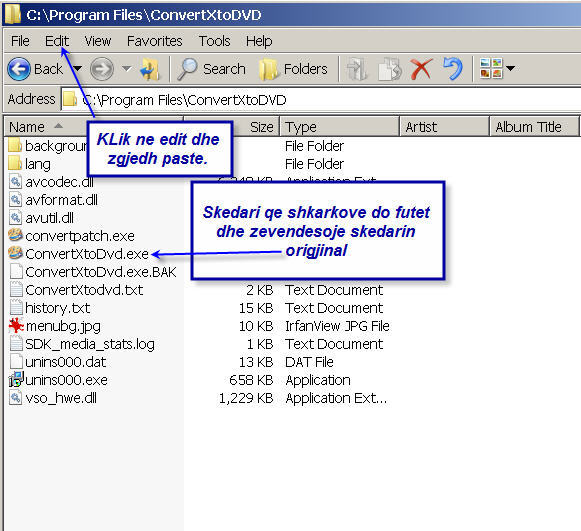This screenshot has width=581, height=531.
Task: Click the Search magnifier button
Action: pyautogui.click(x=211, y=69)
